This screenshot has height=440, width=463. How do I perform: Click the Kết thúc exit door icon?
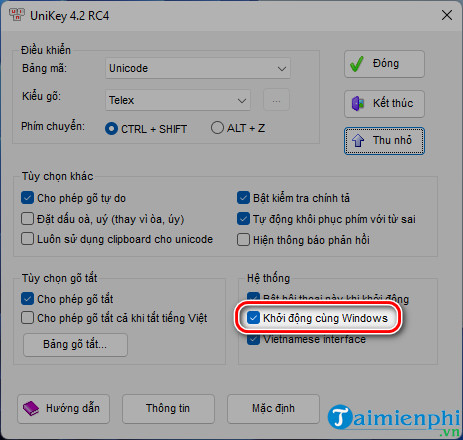[358, 104]
